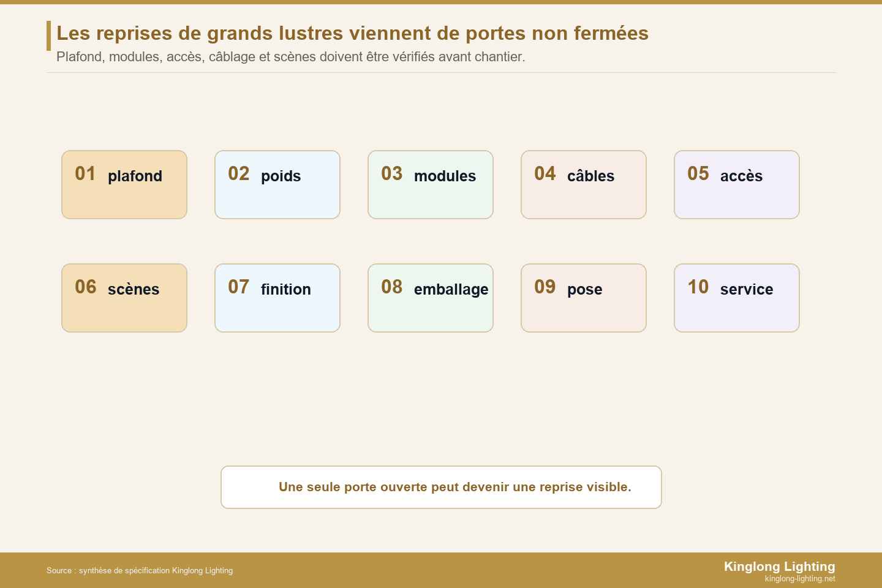Open the 03 modules card
Screen dimensions: 882x588
(x=431, y=184)
